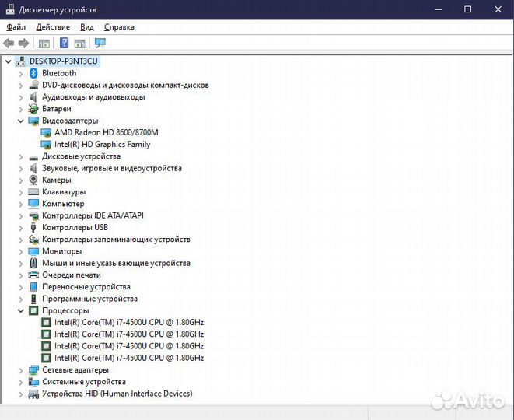Click the Камеры webcam icon
Image resolution: width=514 pixels, height=420 pixels.
click(x=33, y=180)
